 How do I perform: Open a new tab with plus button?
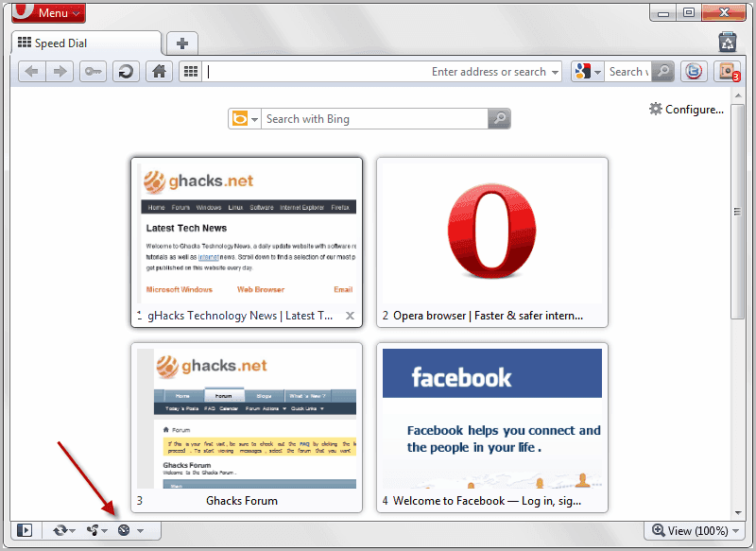(182, 43)
